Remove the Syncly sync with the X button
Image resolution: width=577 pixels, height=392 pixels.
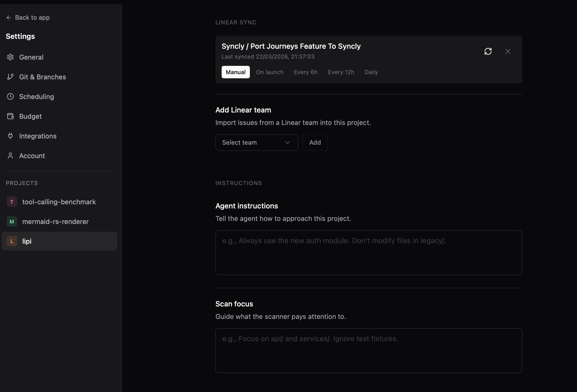tap(508, 51)
